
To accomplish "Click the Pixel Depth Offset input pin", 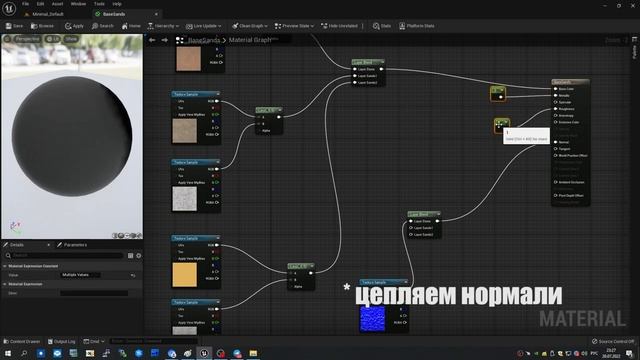I will pos(556,196).
